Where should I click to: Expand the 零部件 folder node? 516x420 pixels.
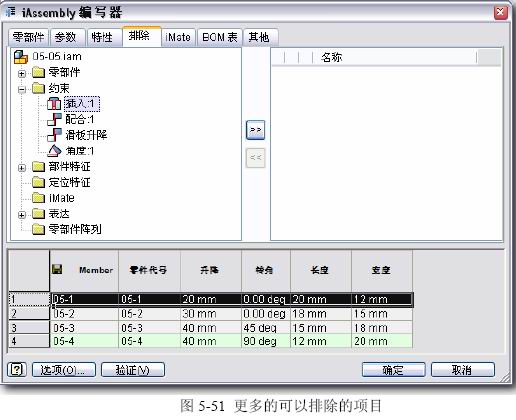(x=22, y=74)
